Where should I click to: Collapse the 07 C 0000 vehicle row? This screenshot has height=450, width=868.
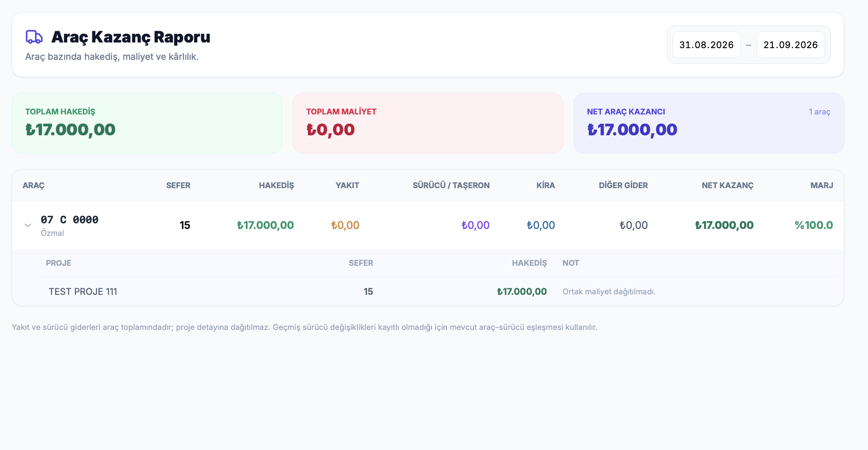[x=28, y=225]
